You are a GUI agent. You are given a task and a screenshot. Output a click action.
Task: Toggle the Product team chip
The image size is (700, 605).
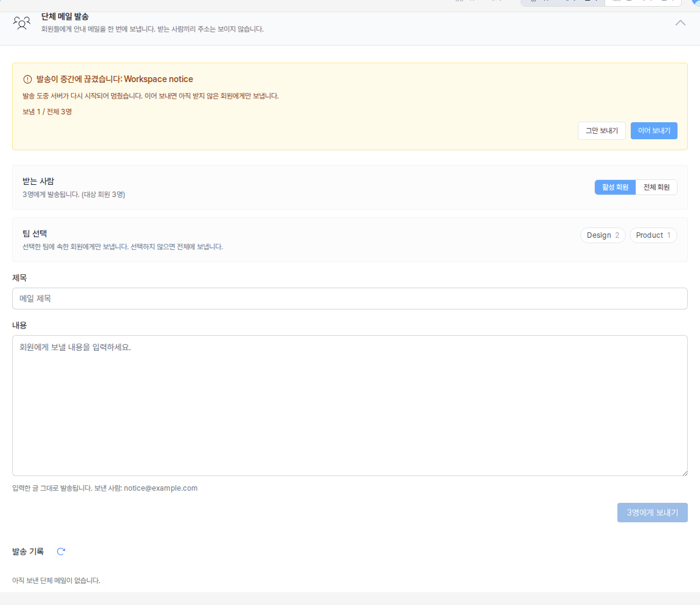[653, 235]
